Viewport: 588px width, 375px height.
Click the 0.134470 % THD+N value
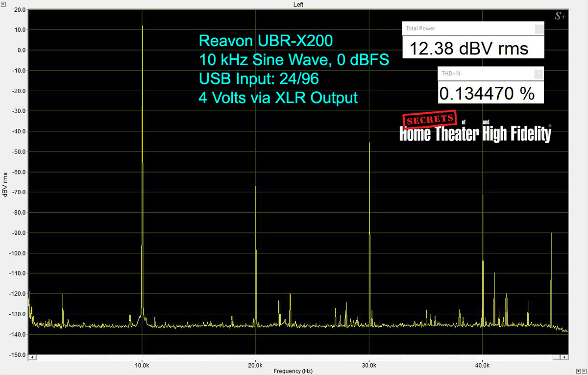tap(487, 93)
